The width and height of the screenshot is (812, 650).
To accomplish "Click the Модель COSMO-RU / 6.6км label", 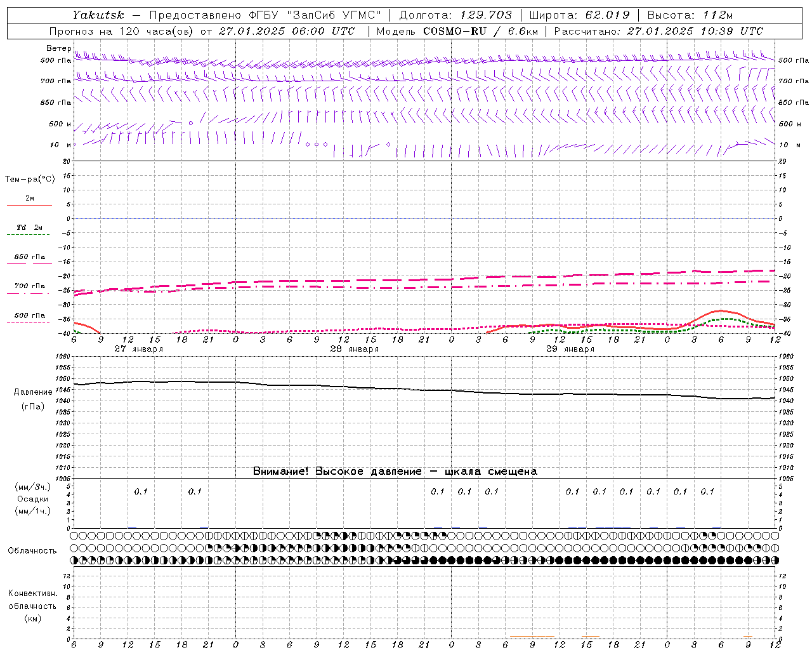I will (457, 31).
